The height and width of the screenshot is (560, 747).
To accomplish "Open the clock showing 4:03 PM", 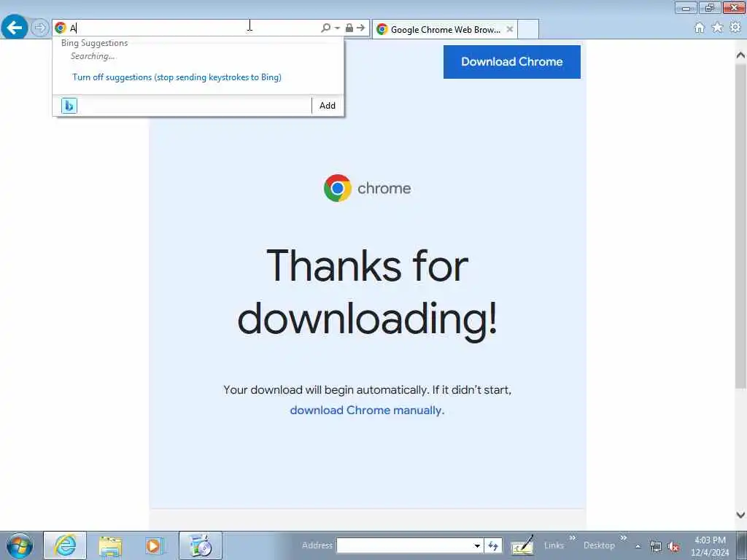I will pyautogui.click(x=710, y=545).
